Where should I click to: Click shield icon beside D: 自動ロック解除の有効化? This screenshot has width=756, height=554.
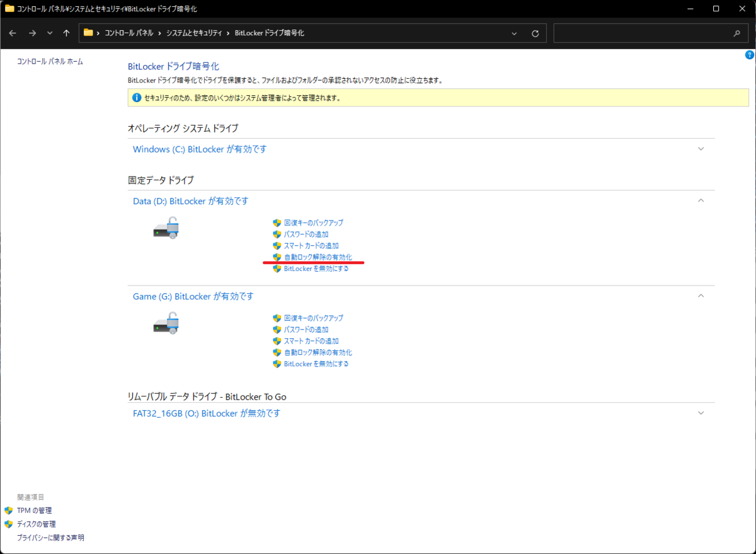click(x=277, y=257)
